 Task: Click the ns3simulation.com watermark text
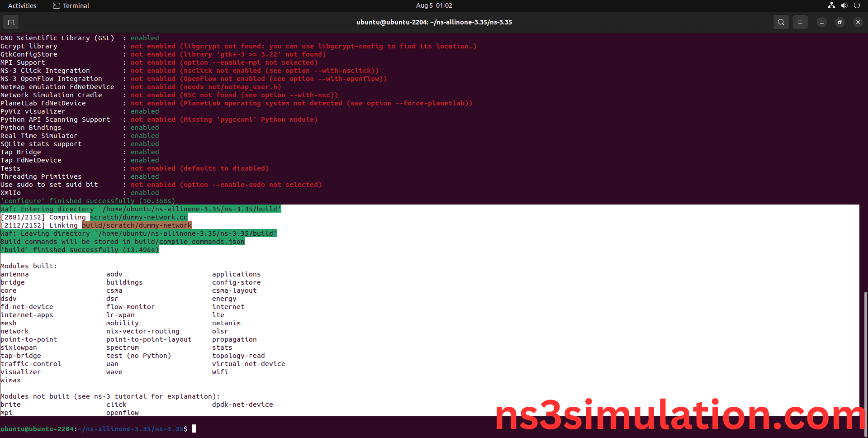pos(678,415)
